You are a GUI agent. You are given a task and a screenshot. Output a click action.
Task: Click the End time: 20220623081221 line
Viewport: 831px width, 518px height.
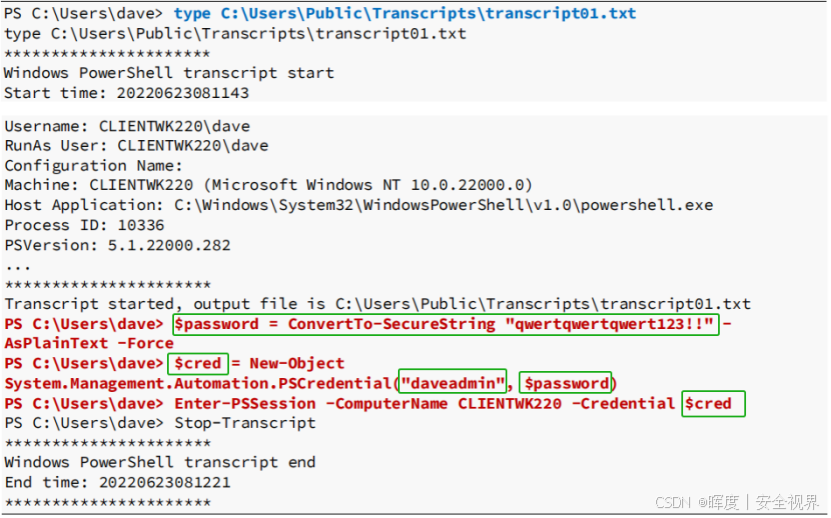coord(118,482)
